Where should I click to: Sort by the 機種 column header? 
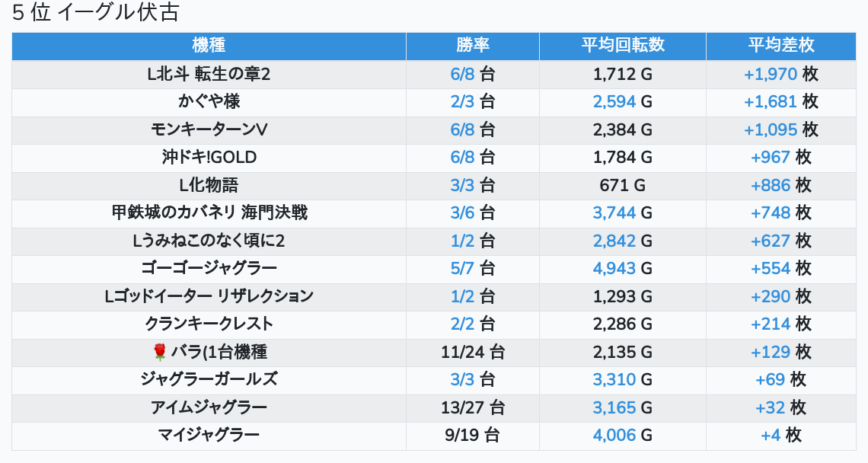(209, 45)
